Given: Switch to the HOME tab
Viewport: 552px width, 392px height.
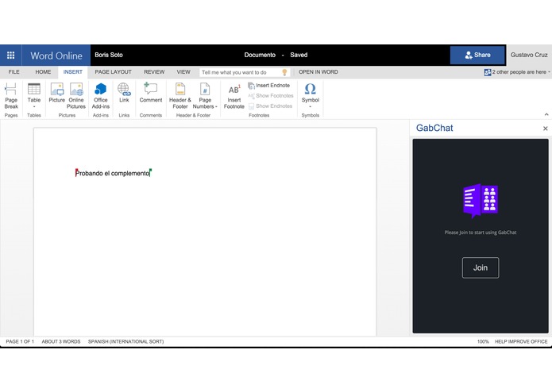Looking at the screenshot, I should pyautogui.click(x=43, y=72).
